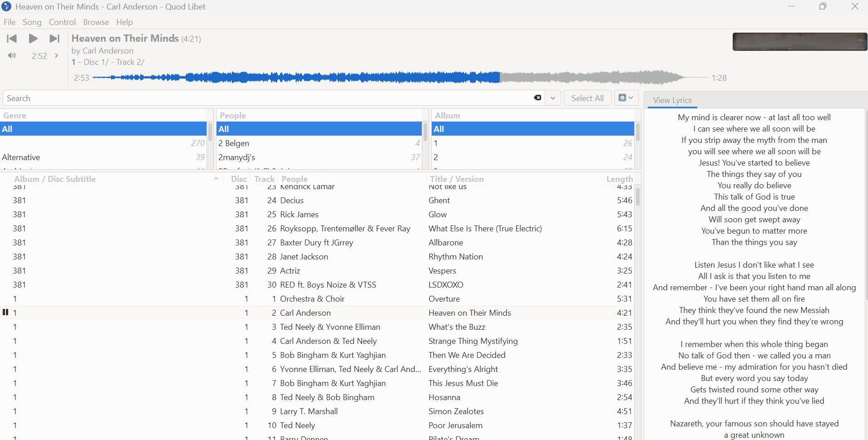Seek within the waveform progress bar

click(x=399, y=78)
